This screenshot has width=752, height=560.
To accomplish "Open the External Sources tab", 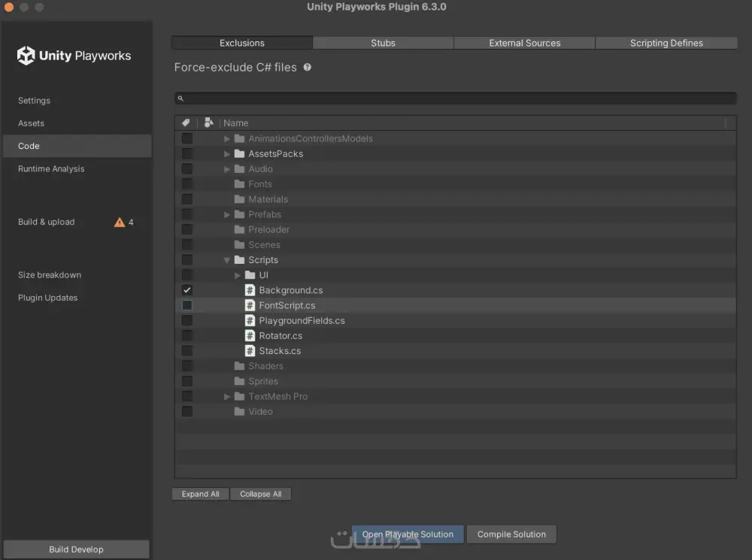I will point(524,43).
